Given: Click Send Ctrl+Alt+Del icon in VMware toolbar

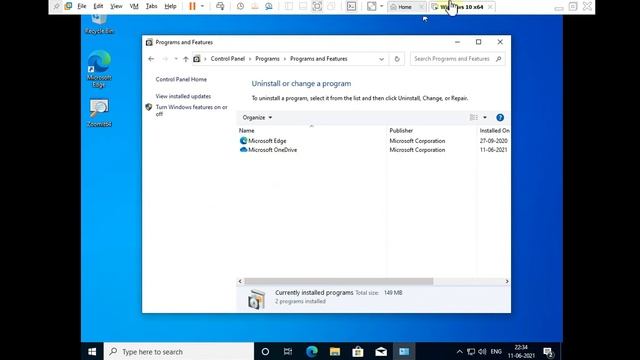Looking at the screenshot, I should coord(220,6).
